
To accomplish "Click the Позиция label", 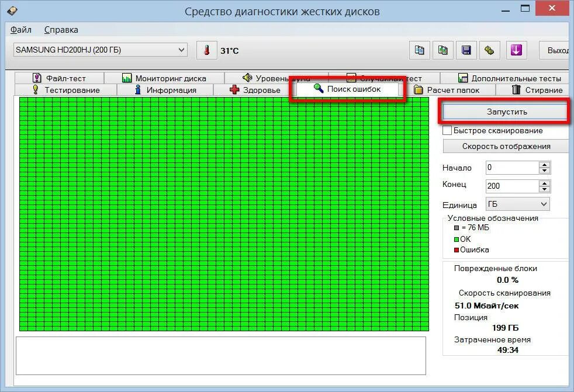I will (471, 317).
